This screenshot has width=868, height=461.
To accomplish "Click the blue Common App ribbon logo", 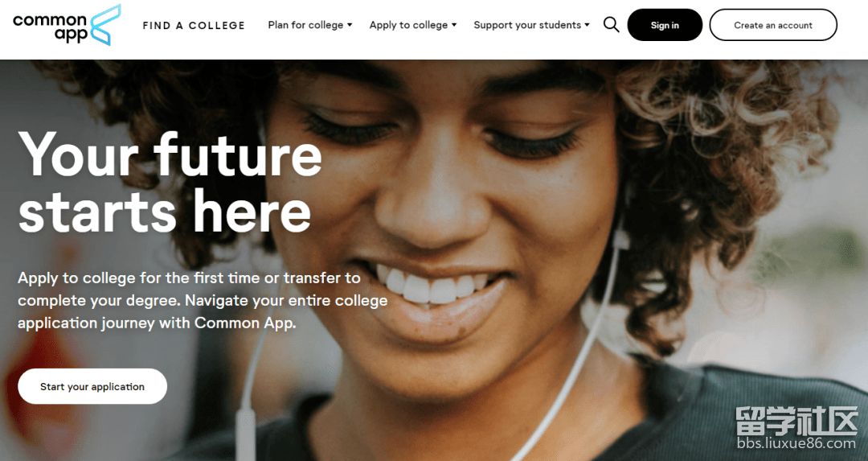I will (105, 25).
